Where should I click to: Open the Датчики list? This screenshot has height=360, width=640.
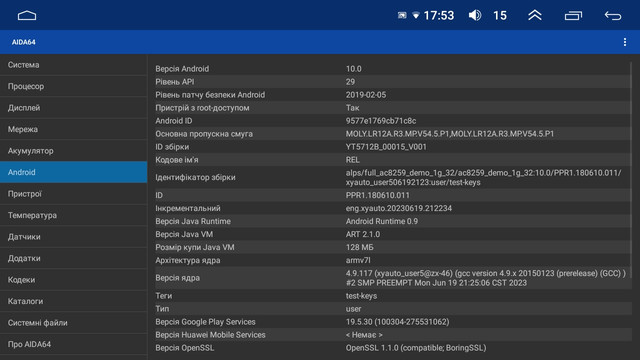(x=73, y=237)
